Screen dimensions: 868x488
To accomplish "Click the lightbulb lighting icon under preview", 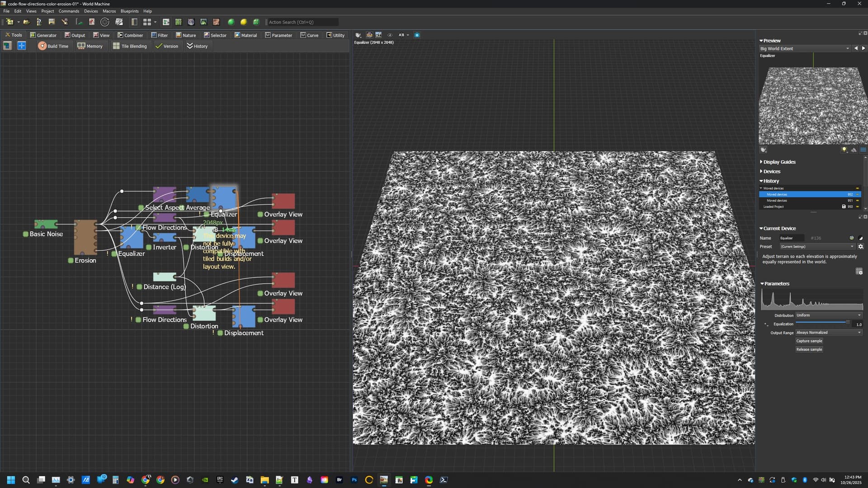I will tap(844, 150).
